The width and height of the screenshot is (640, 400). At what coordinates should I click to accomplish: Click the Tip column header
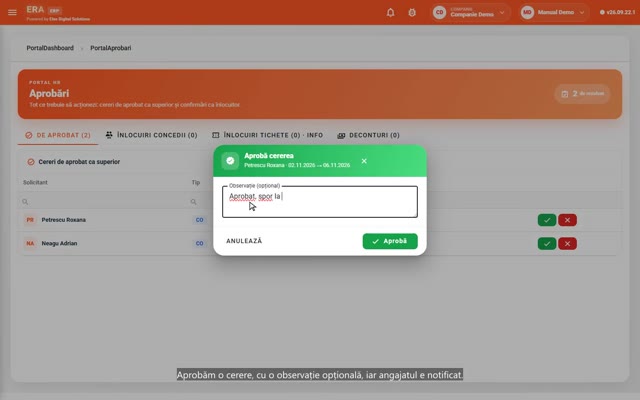(x=196, y=182)
